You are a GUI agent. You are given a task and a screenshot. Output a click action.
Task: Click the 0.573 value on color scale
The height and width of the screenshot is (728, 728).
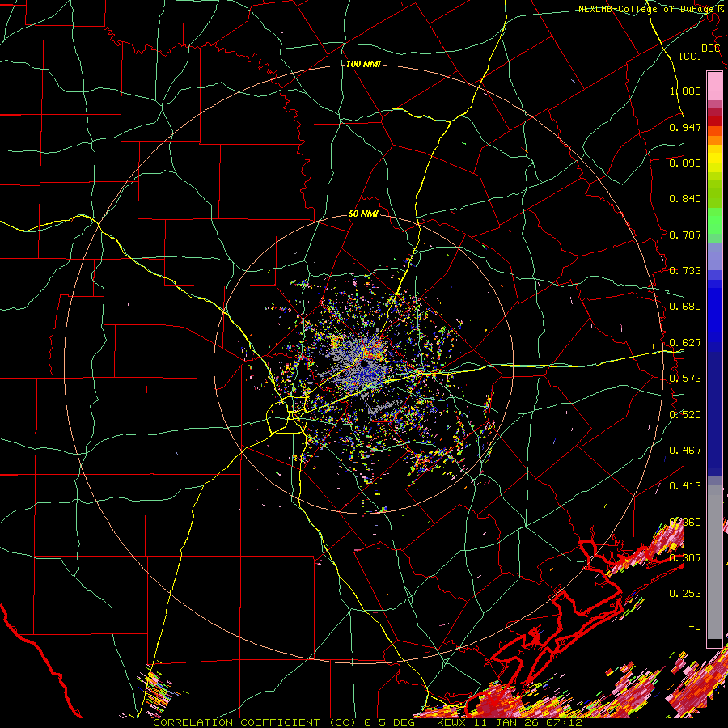click(x=685, y=379)
